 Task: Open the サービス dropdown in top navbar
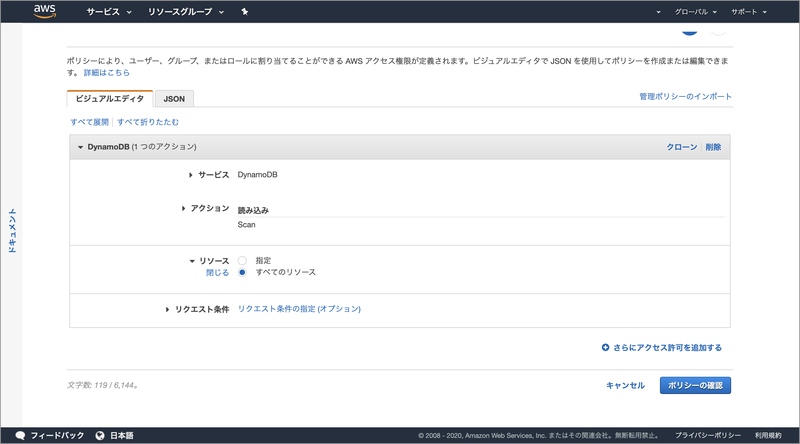coord(109,12)
